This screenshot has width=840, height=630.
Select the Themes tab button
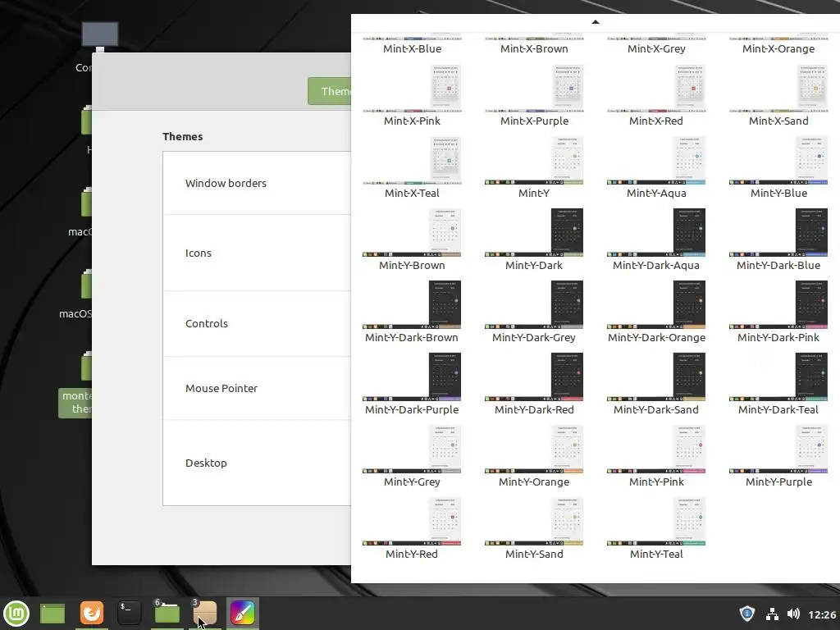330,91
